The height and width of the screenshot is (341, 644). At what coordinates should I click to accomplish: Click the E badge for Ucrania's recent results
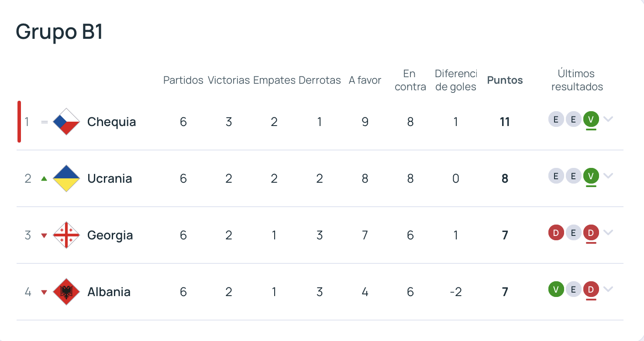tap(556, 176)
